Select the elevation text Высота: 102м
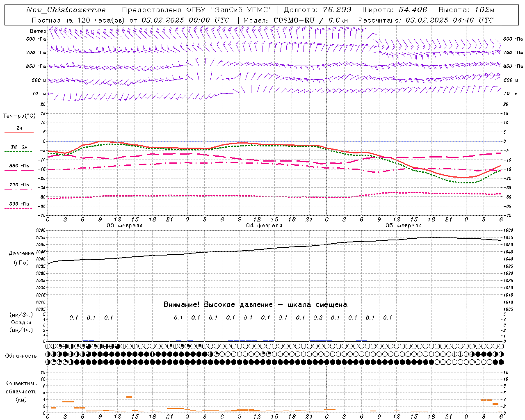Viewport: 525px width, 420px height. click(x=466, y=10)
